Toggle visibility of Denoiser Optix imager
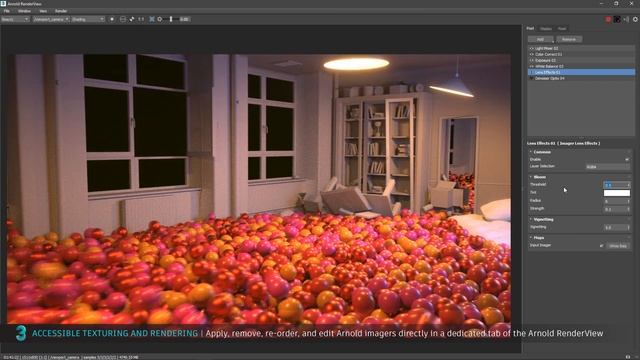Viewport: 640px width, 360px height. [x=531, y=78]
